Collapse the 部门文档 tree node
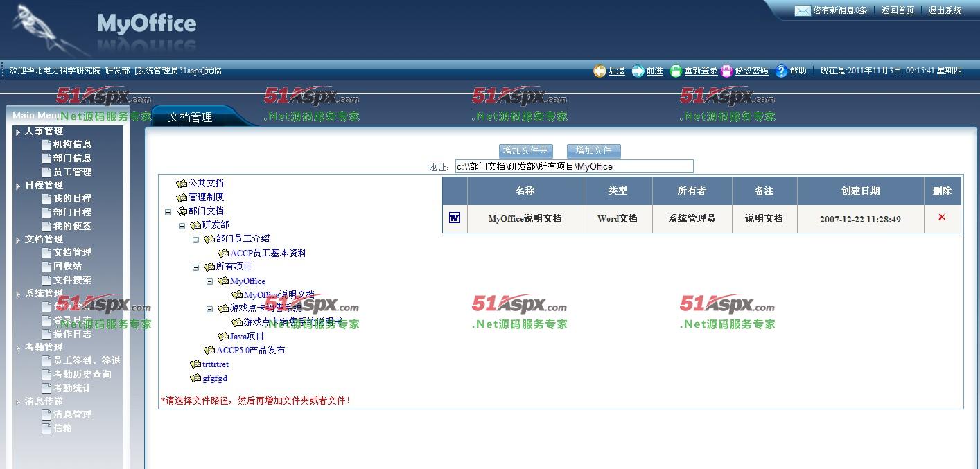 point(168,212)
